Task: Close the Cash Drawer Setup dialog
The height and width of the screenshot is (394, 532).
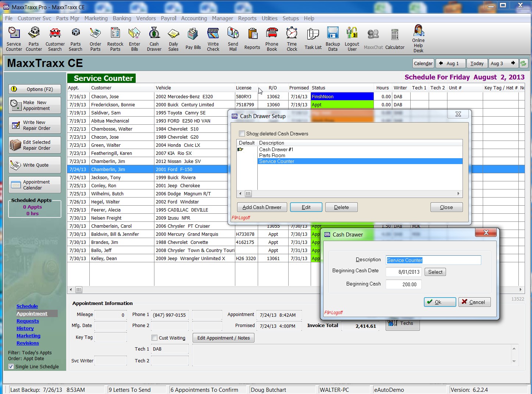Action: click(x=446, y=207)
